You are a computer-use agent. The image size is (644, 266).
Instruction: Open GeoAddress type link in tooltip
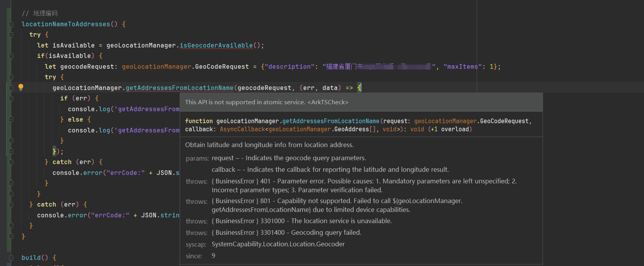pos(352,129)
